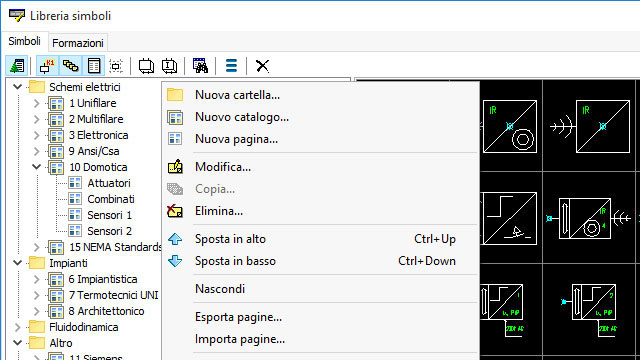Screen dimensions: 640x360
Task: Choose Esporta pagine from context menu
Action: [x=320, y=317]
